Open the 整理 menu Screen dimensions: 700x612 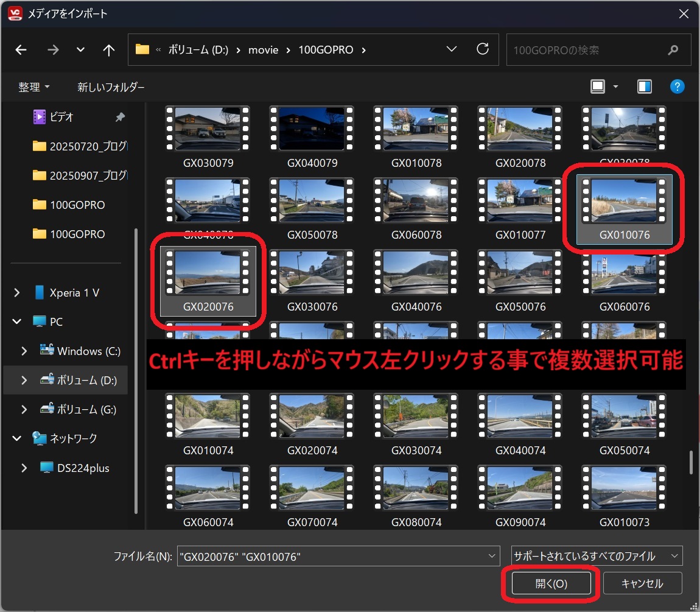(x=34, y=87)
